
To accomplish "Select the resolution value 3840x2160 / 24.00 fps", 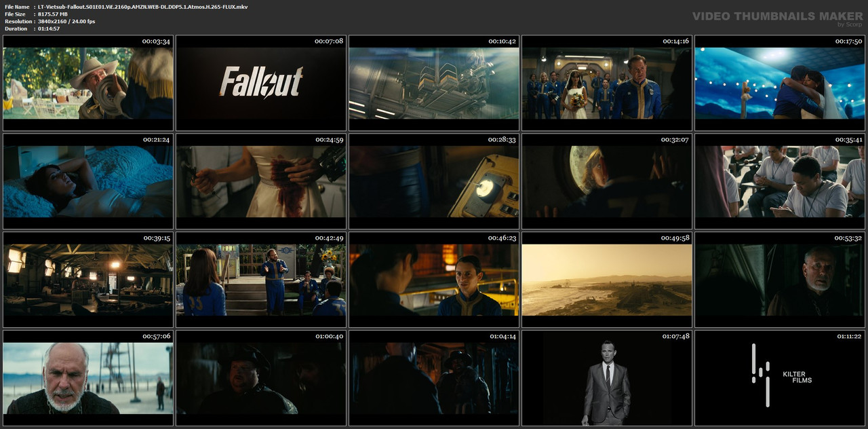I will 66,22.
